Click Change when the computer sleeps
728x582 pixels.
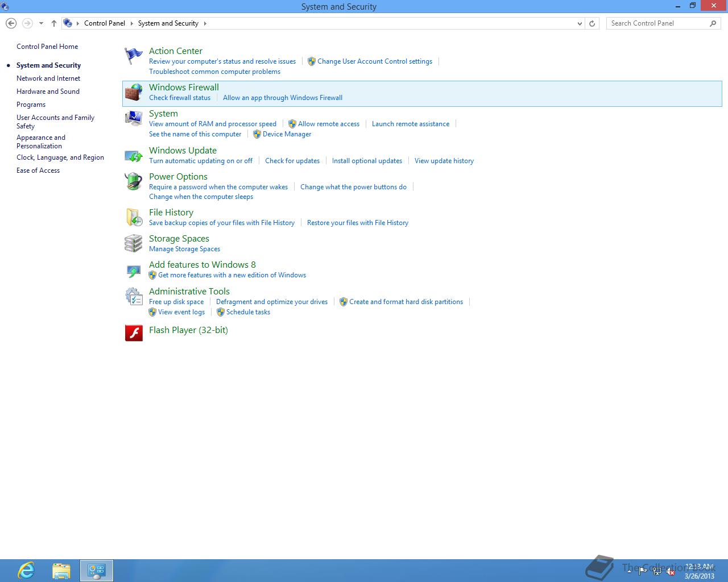pos(201,197)
